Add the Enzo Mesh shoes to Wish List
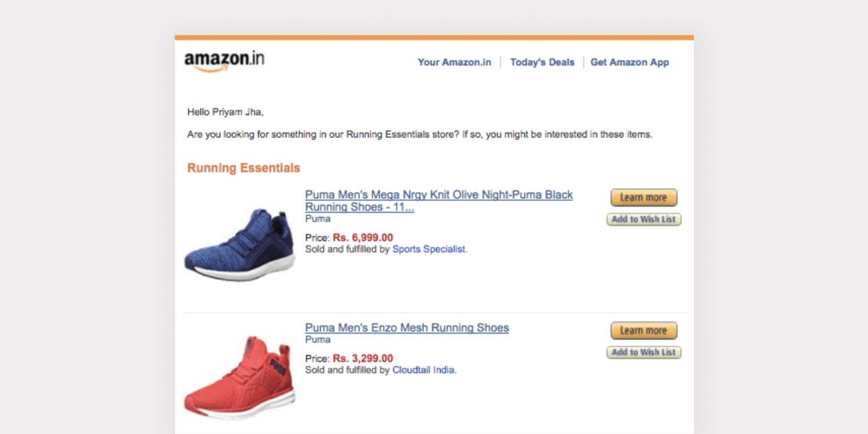868x434 pixels. click(x=644, y=352)
